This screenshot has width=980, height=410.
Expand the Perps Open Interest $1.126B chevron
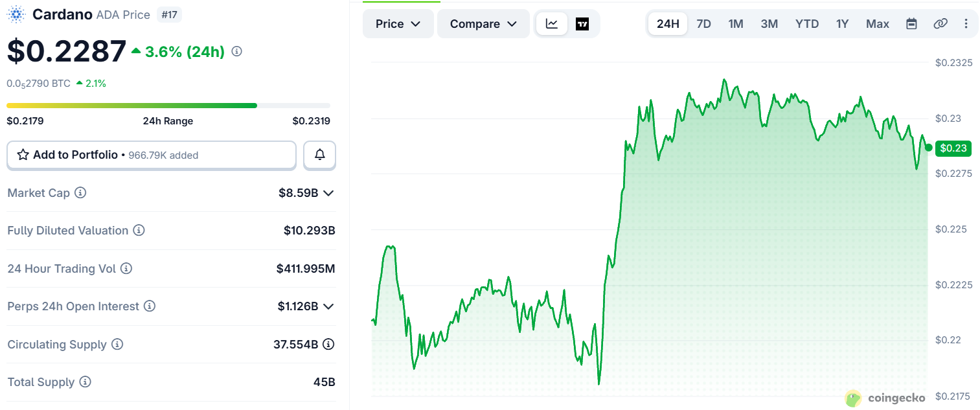pyautogui.click(x=328, y=306)
